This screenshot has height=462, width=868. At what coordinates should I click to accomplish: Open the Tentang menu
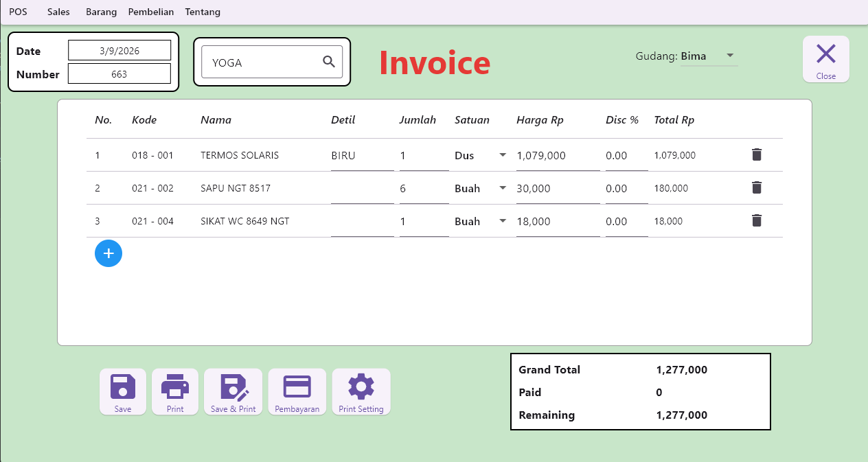point(203,12)
